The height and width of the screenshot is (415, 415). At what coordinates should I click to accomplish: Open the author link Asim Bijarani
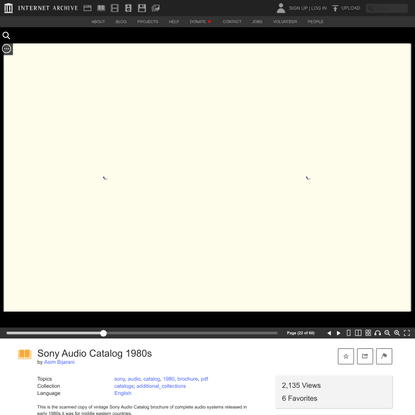click(x=59, y=362)
